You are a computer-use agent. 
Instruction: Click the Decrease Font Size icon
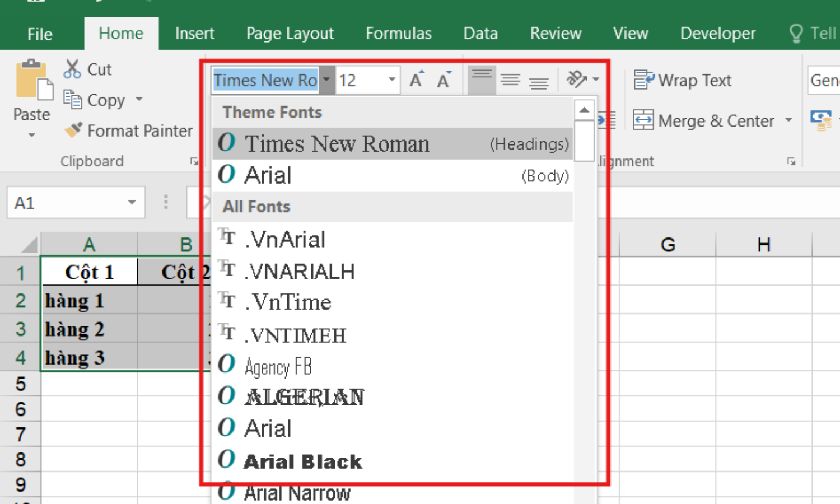pos(444,80)
